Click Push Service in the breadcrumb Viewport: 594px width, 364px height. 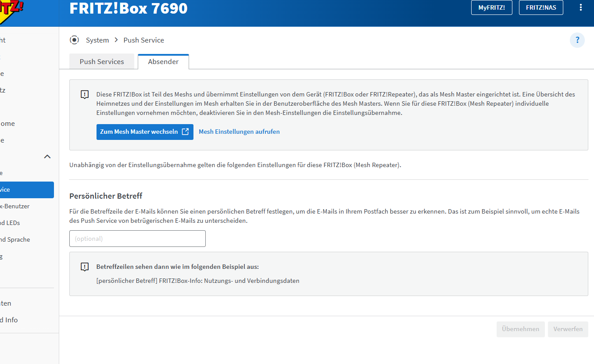click(144, 40)
